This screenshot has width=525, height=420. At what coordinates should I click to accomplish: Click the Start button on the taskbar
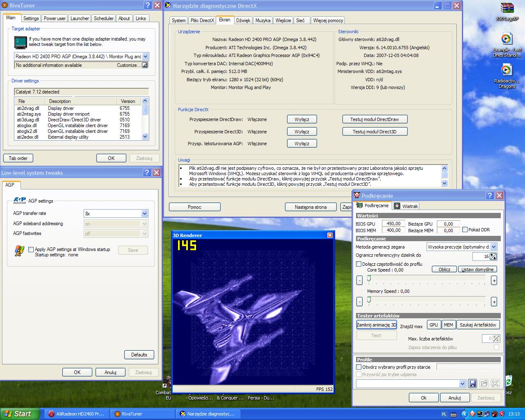click(x=19, y=414)
